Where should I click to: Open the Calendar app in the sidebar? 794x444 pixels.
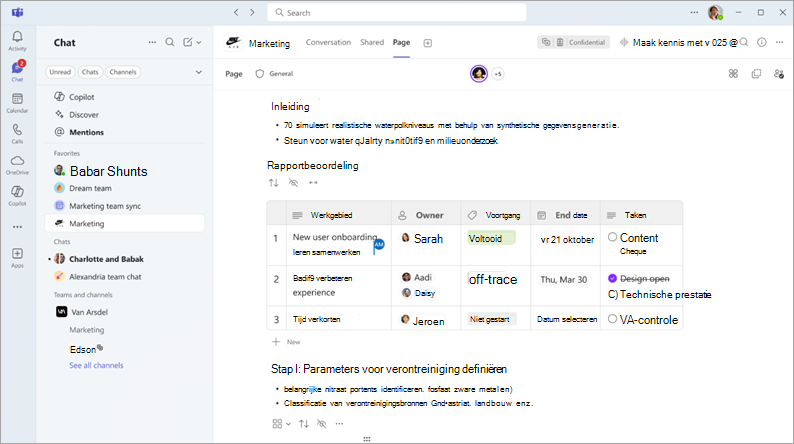[x=17, y=103]
